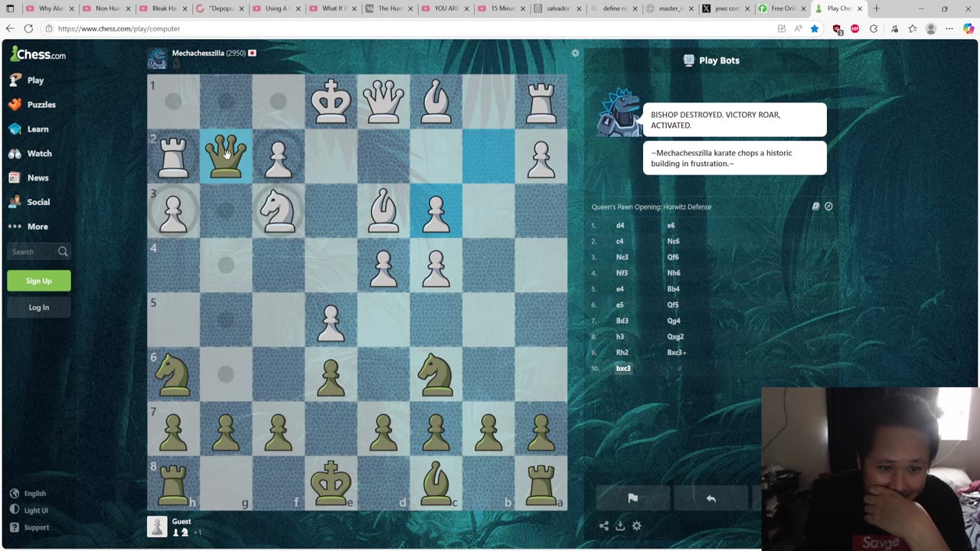The width and height of the screenshot is (980, 551).
Task: Switch to the 'Free Onli' browser tab
Action: tap(783, 8)
